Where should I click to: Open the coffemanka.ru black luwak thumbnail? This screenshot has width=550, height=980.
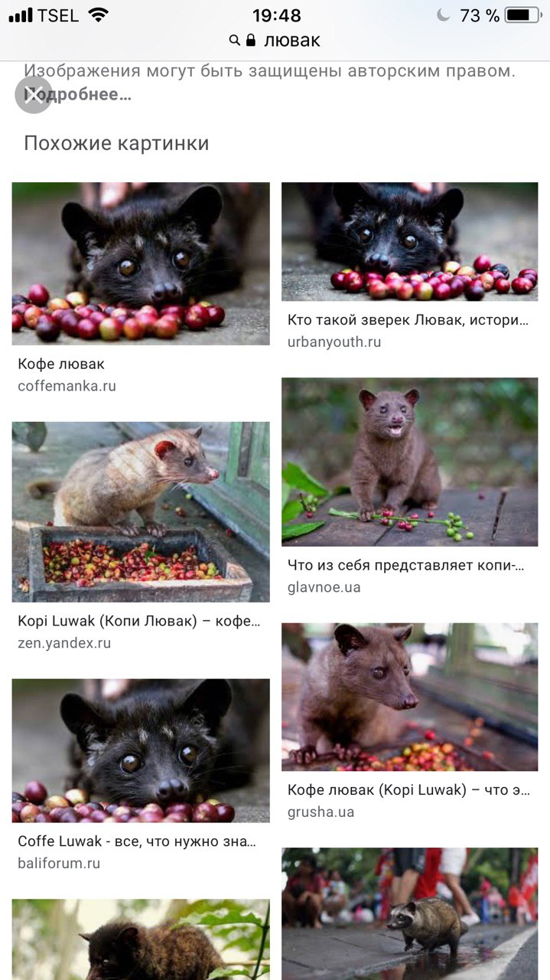[x=141, y=263]
